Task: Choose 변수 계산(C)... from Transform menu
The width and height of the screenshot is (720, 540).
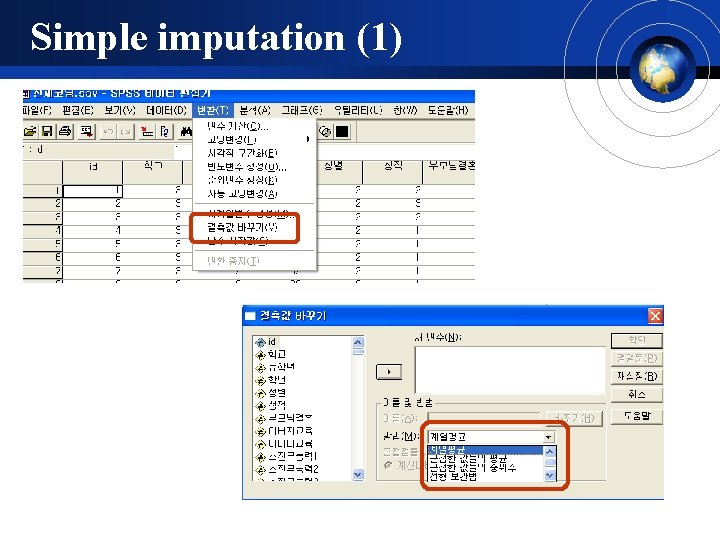Action: (x=254, y=126)
